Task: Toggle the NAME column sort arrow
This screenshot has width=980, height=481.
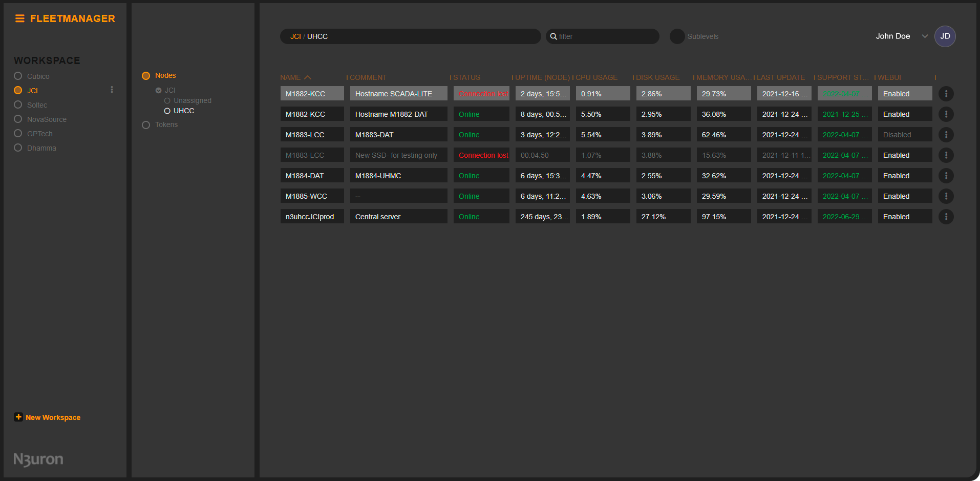Action: click(309, 77)
